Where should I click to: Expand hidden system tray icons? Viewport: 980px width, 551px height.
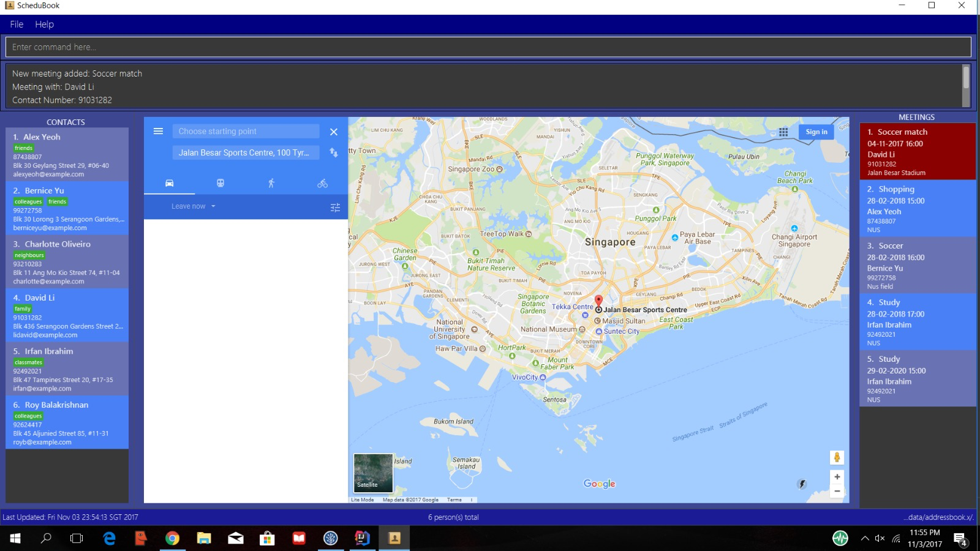865,539
